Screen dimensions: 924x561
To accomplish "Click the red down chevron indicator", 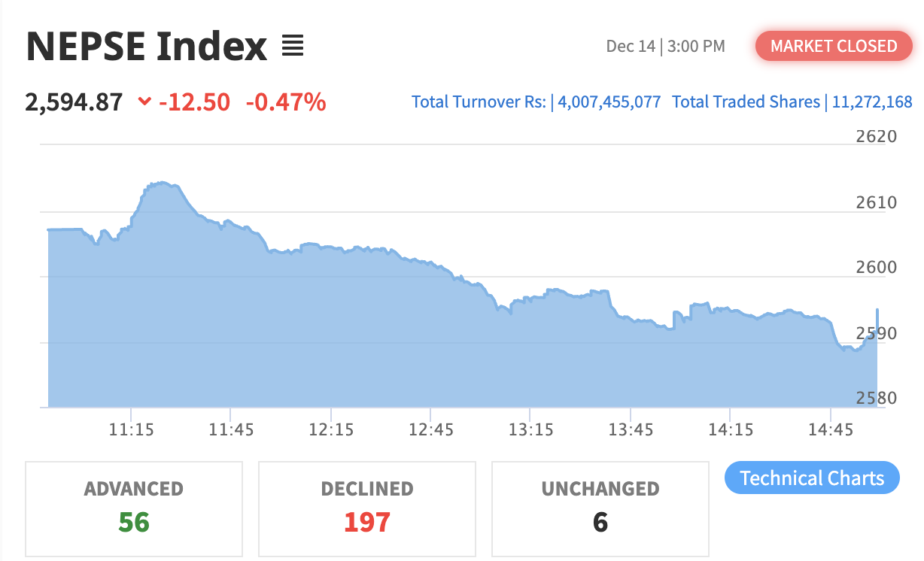I will [145, 102].
